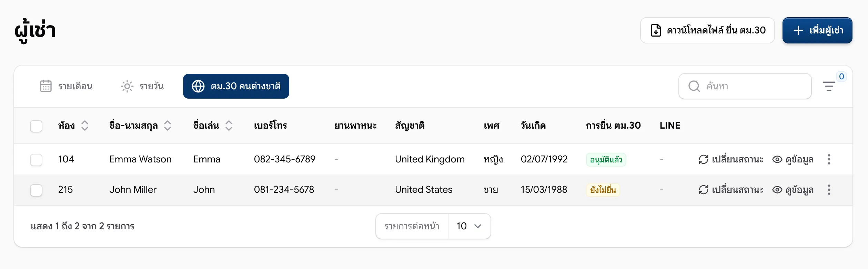
Task: Click the สัญชาติ column header
Action: 410,126
